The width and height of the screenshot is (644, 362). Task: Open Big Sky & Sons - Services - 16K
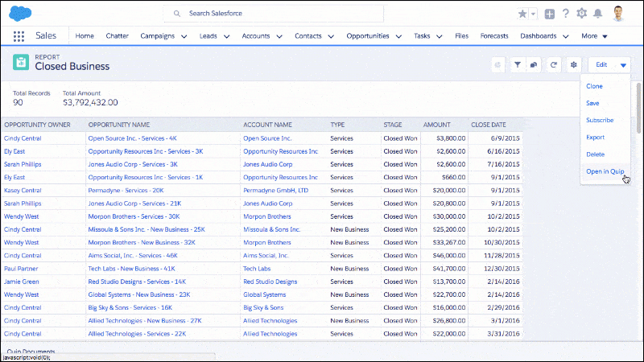[x=130, y=308]
